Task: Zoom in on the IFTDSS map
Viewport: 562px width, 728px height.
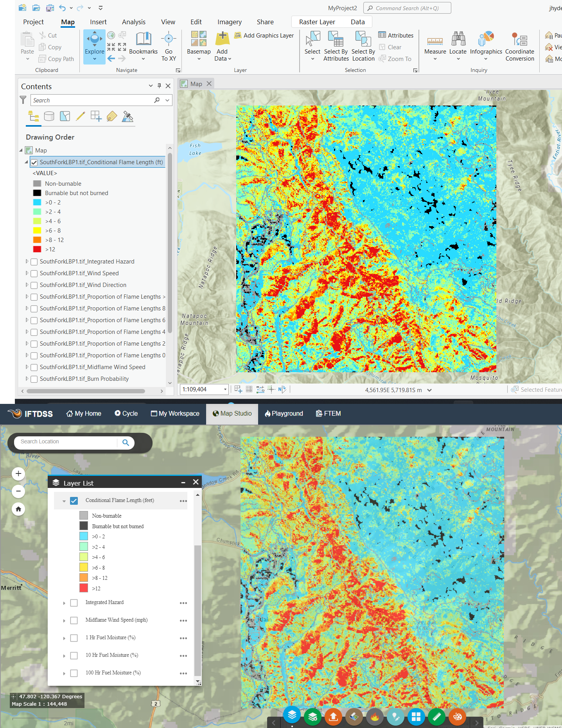Action: (18, 474)
